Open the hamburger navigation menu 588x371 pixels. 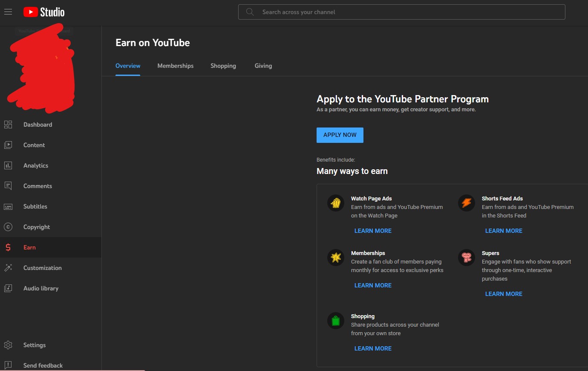coord(8,12)
